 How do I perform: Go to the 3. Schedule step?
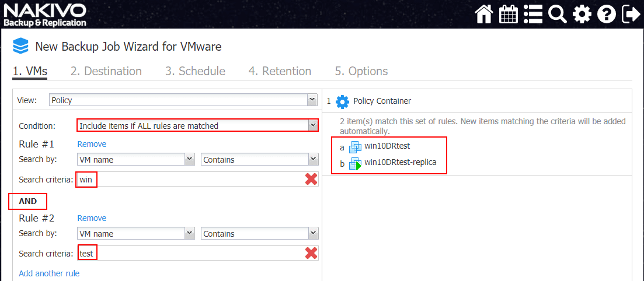tap(195, 71)
